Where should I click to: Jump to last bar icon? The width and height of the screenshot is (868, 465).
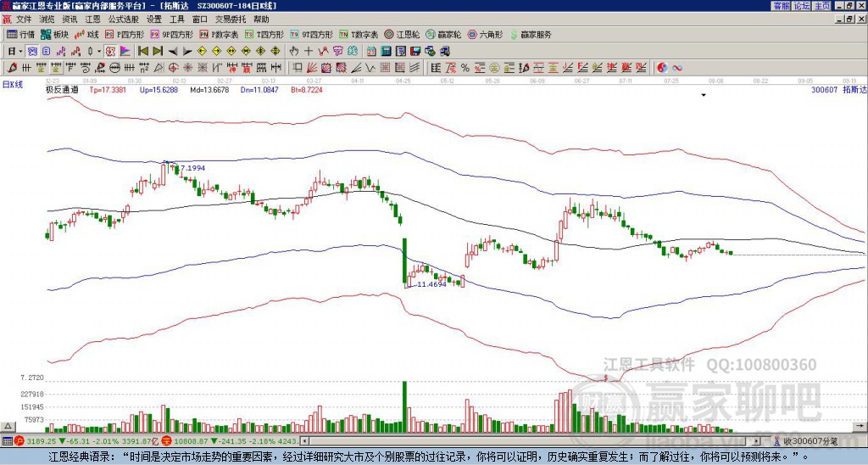(157, 52)
